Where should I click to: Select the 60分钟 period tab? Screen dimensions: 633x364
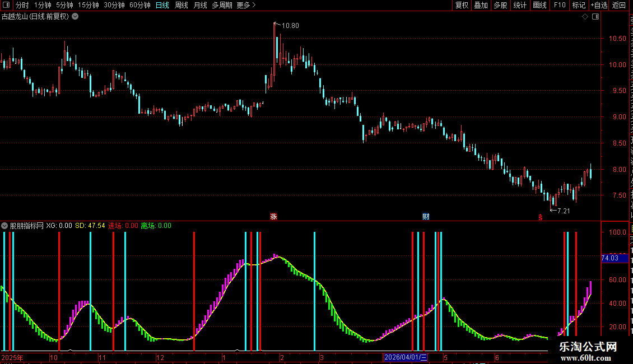140,5
